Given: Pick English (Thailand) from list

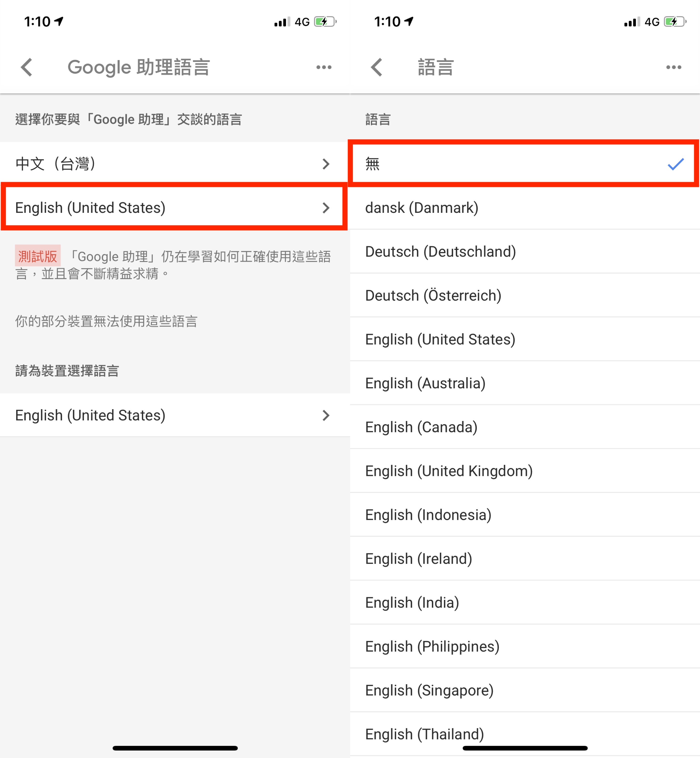Looking at the screenshot, I should click(525, 735).
